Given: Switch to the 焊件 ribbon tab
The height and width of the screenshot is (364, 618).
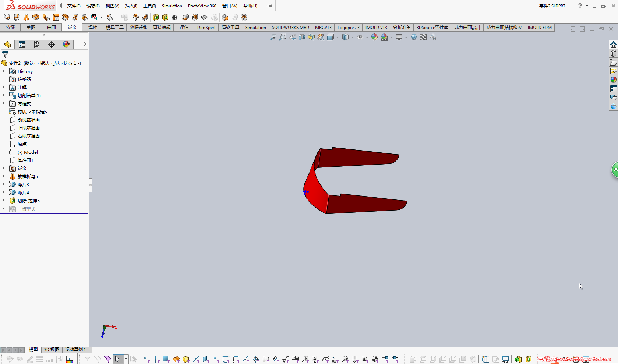Looking at the screenshot, I should click(x=93, y=28).
